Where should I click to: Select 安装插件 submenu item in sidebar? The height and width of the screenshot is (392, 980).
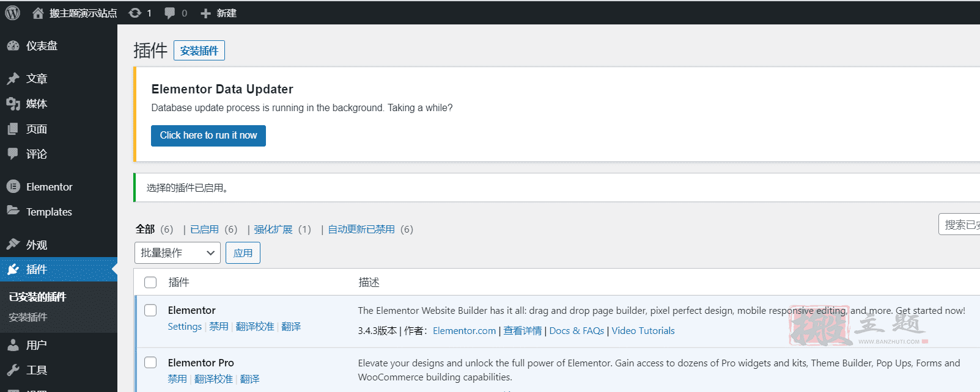click(28, 318)
